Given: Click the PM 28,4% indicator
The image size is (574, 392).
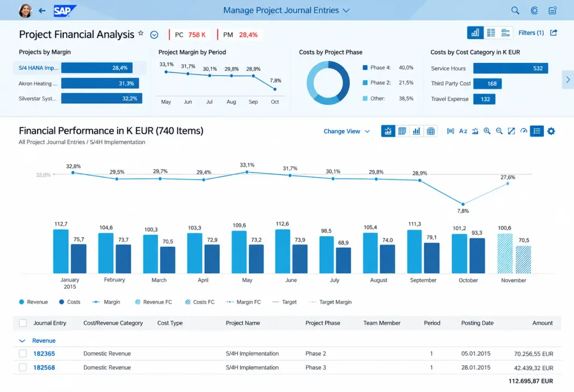Looking at the screenshot, I should coord(240,35).
